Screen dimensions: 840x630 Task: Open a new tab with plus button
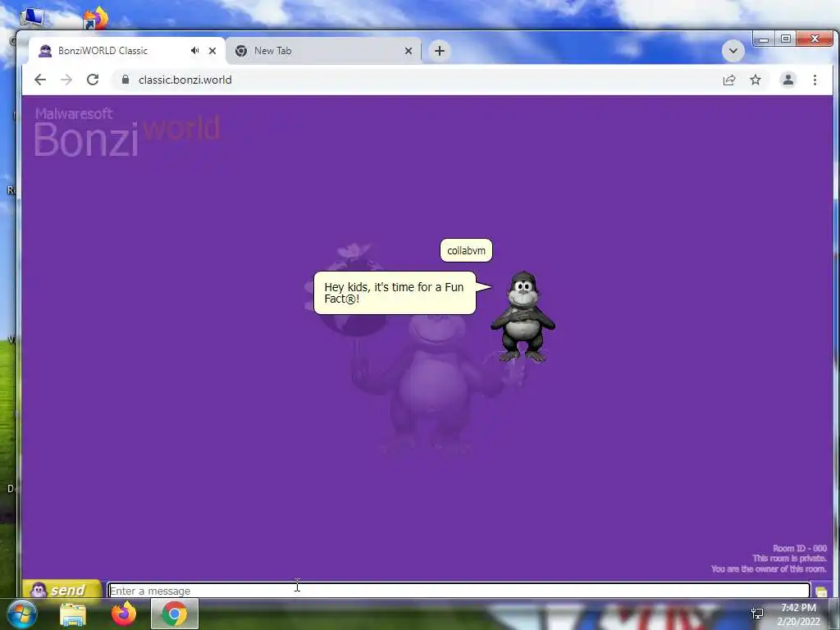tap(440, 51)
